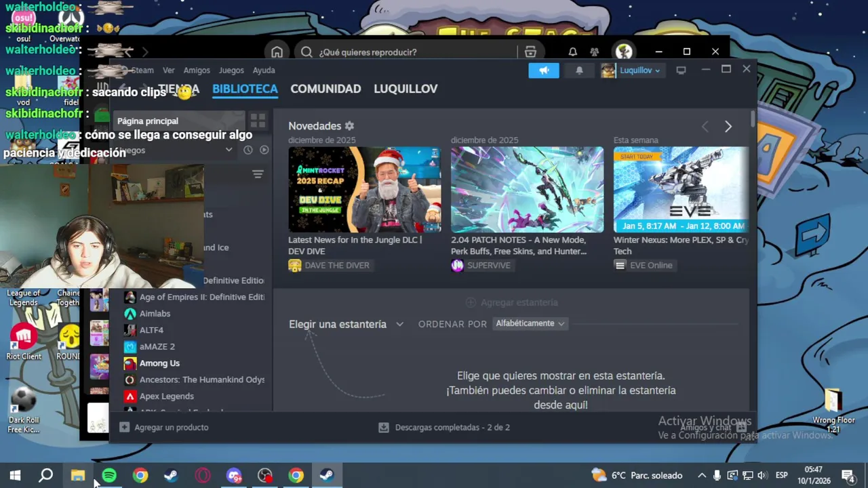
Task: Switch to the BIBLIOTECA tab
Action: (245, 89)
